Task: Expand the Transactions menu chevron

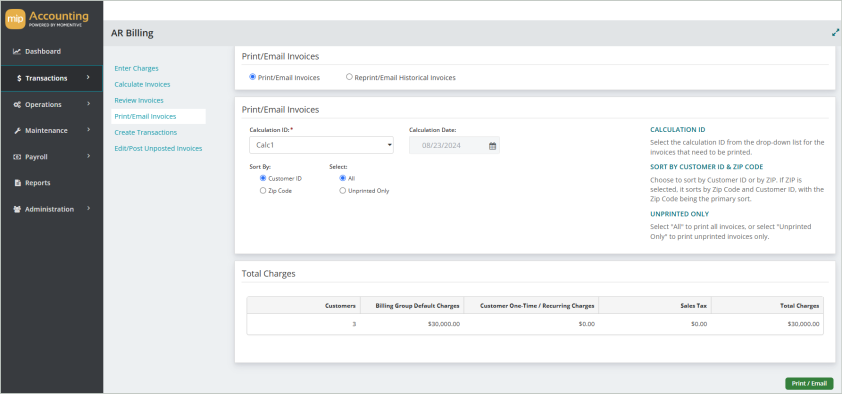Action: coord(88,78)
